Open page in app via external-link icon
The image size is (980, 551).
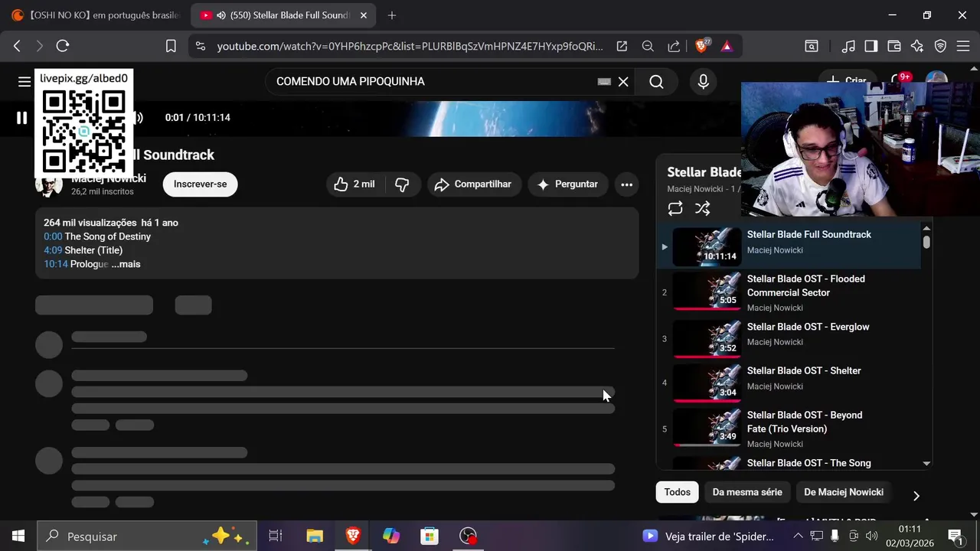[x=622, y=46]
